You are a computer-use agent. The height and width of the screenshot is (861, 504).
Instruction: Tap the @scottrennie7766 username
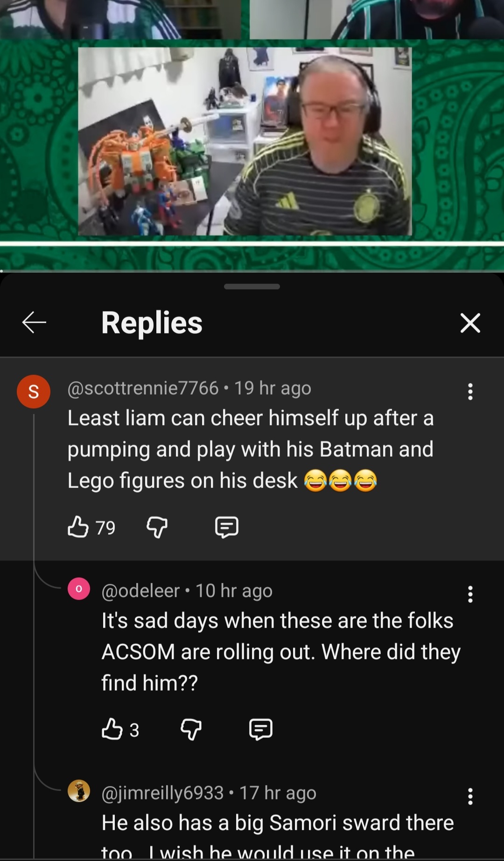click(x=143, y=388)
